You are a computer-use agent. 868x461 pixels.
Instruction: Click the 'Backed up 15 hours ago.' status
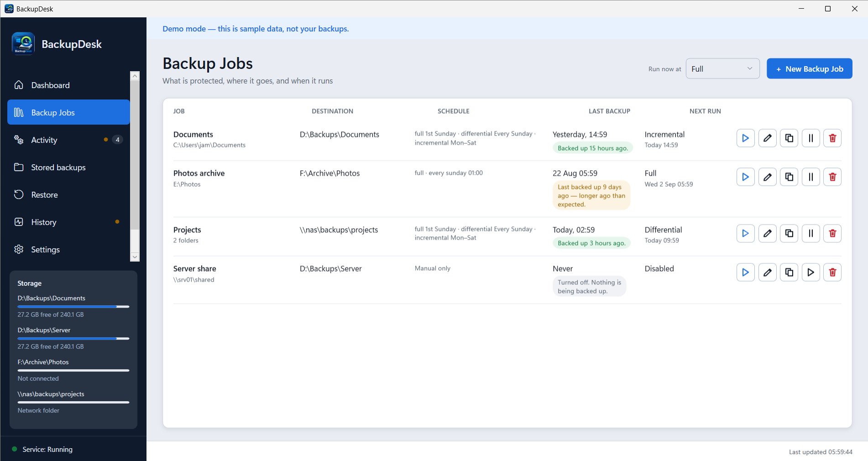click(592, 148)
